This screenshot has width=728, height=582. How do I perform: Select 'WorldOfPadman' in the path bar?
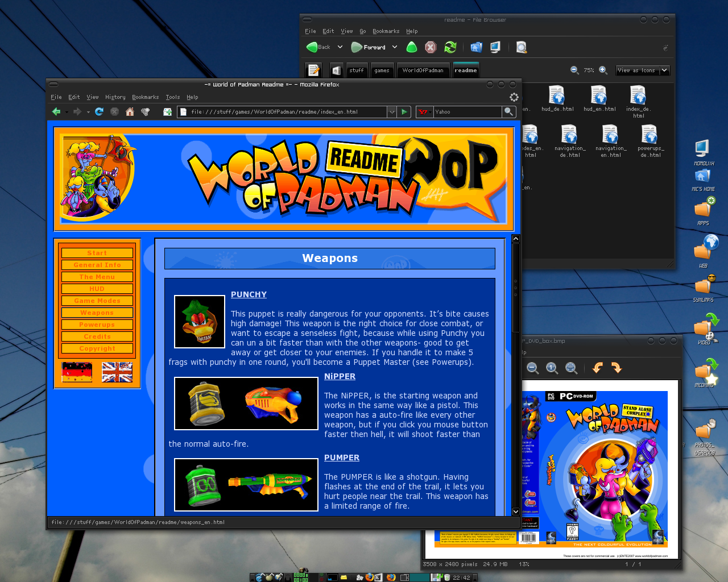pyautogui.click(x=423, y=70)
